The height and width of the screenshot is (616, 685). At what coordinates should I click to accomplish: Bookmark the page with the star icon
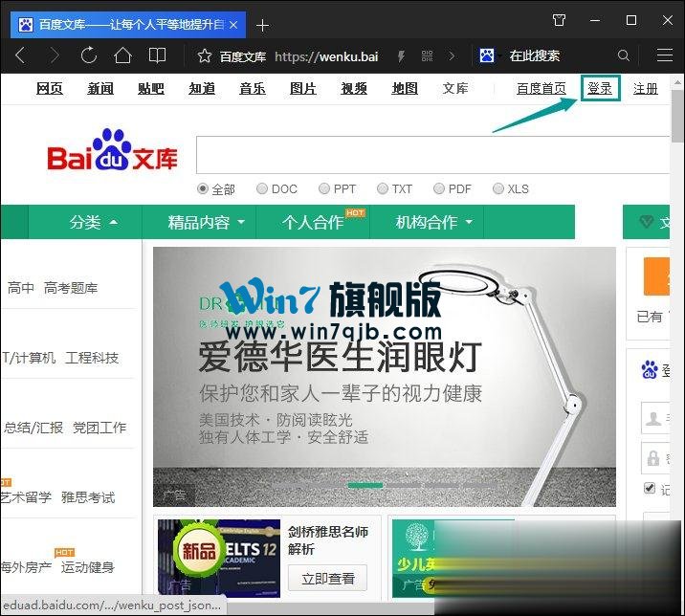click(x=204, y=55)
